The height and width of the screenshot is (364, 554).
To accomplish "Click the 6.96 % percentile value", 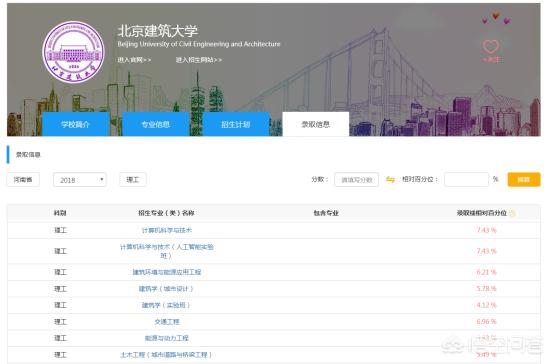I will 487,322.
